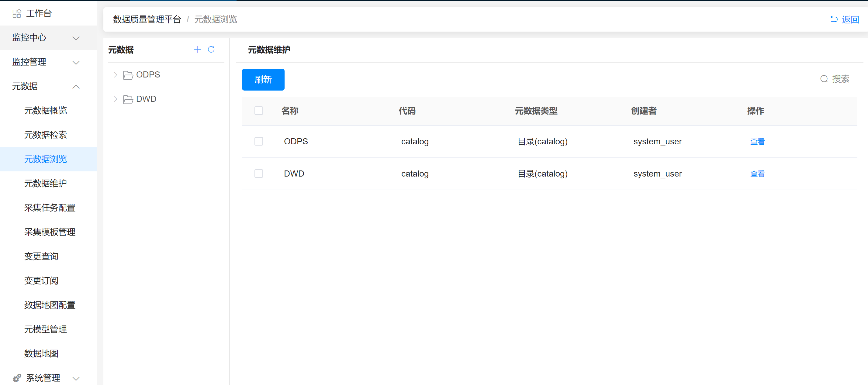
Task: Collapse the 元数据 menu chevron
Action: [x=76, y=87]
